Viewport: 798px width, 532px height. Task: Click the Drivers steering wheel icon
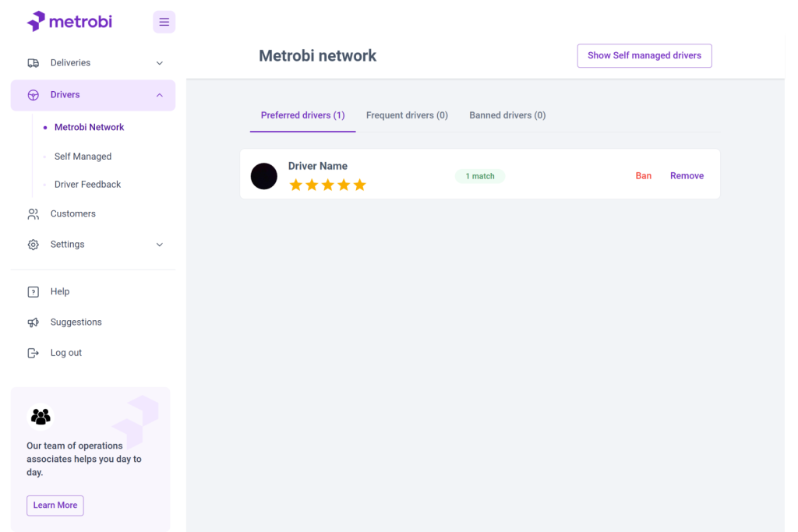point(34,95)
